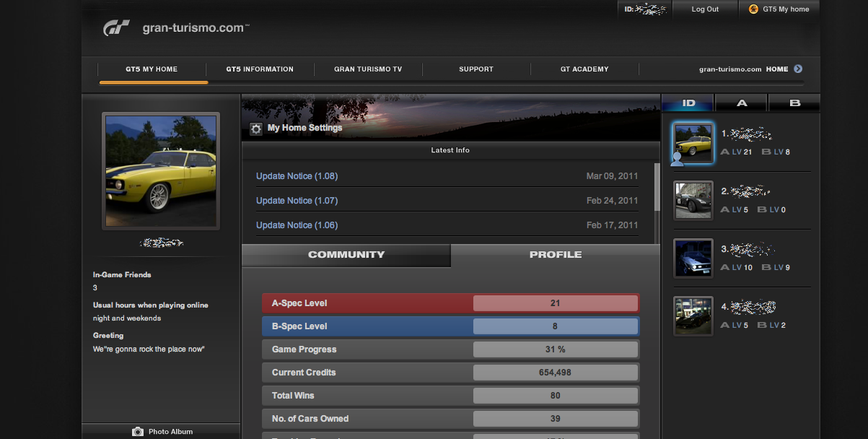Open the GRAN TURISMO TV menu
Viewport: 868px width, 439px height.
pos(368,69)
